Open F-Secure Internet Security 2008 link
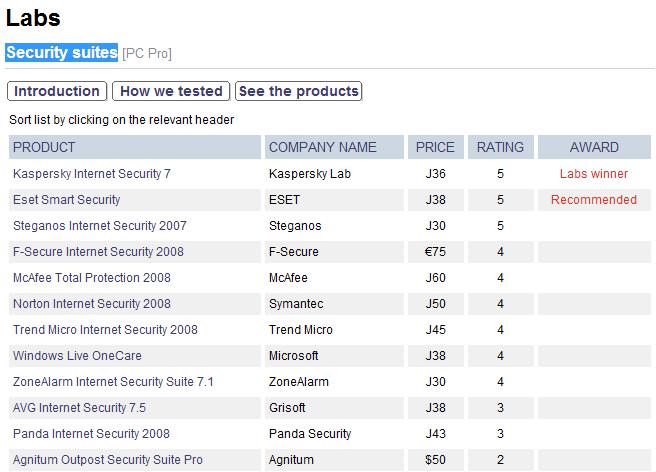The width and height of the screenshot is (656, 472). (98, 252)
